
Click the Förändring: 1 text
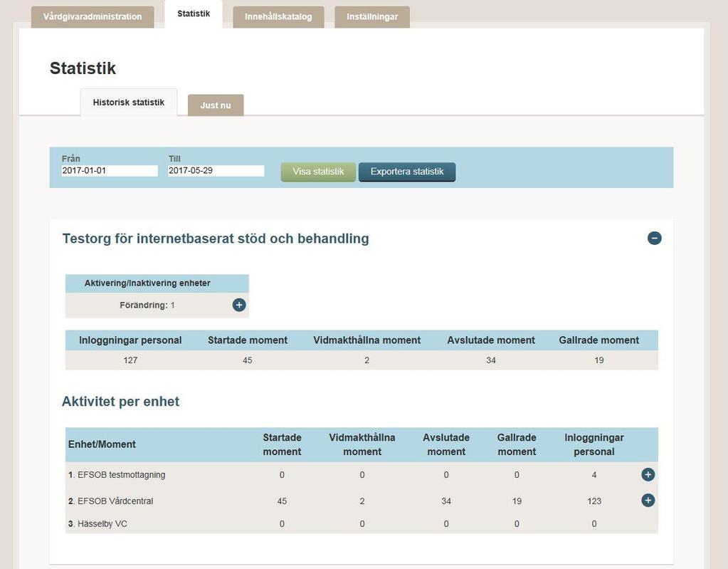tap(147, 306)
